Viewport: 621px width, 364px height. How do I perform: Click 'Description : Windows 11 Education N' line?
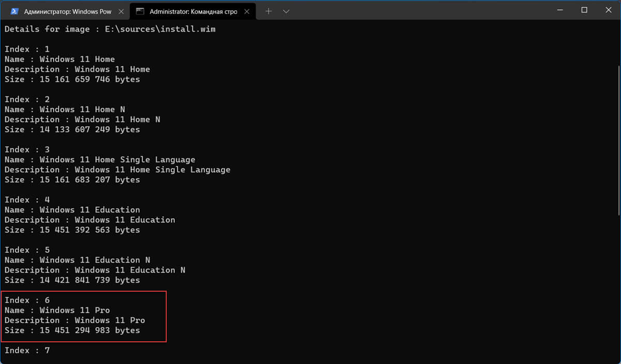tap(95, 270)
